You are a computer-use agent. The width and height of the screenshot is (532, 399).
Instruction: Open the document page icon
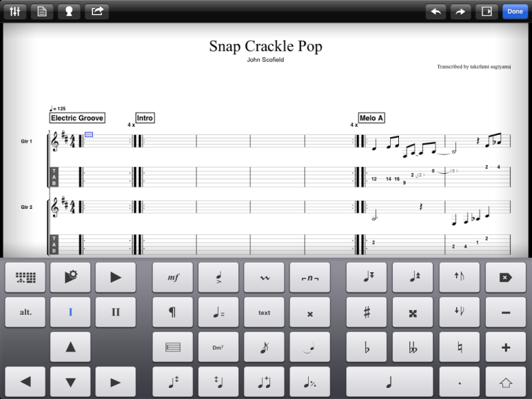click(x=42, y=11)
